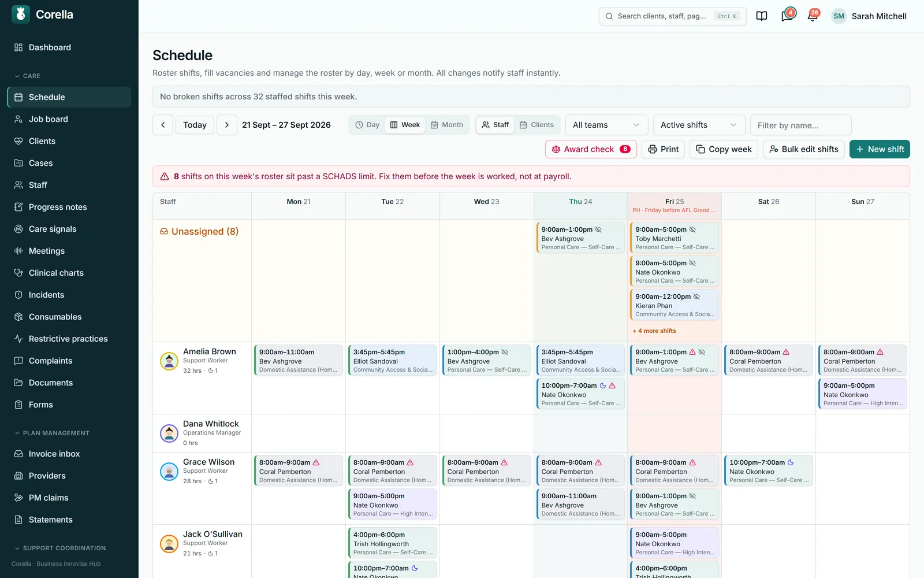
Task: Click the New shift button
Action: pyautogui.click(x=880, y=149)
